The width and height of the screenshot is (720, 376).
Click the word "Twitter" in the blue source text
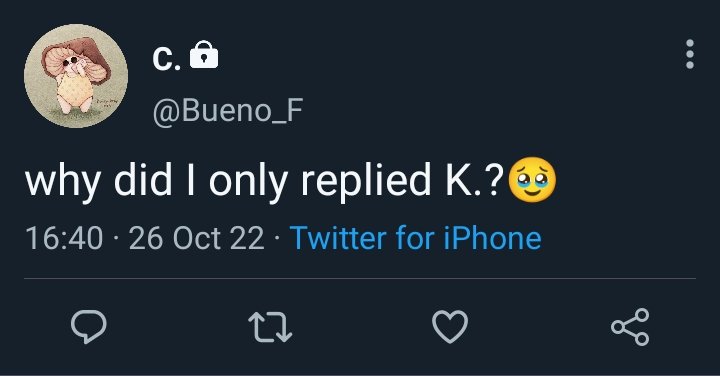338,238
